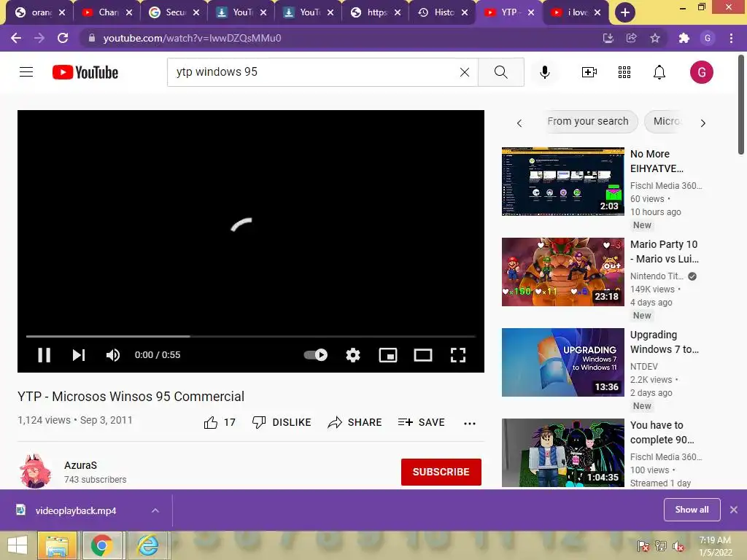This screenshot has height=560, width=747.
Task: Subscribe to AzuraS channel
Action: tap(441, 472)
